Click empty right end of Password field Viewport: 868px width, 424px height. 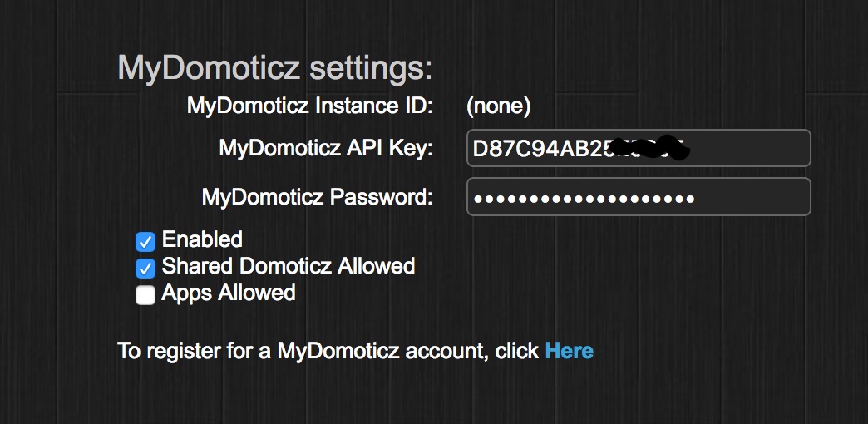click(752, 196)
